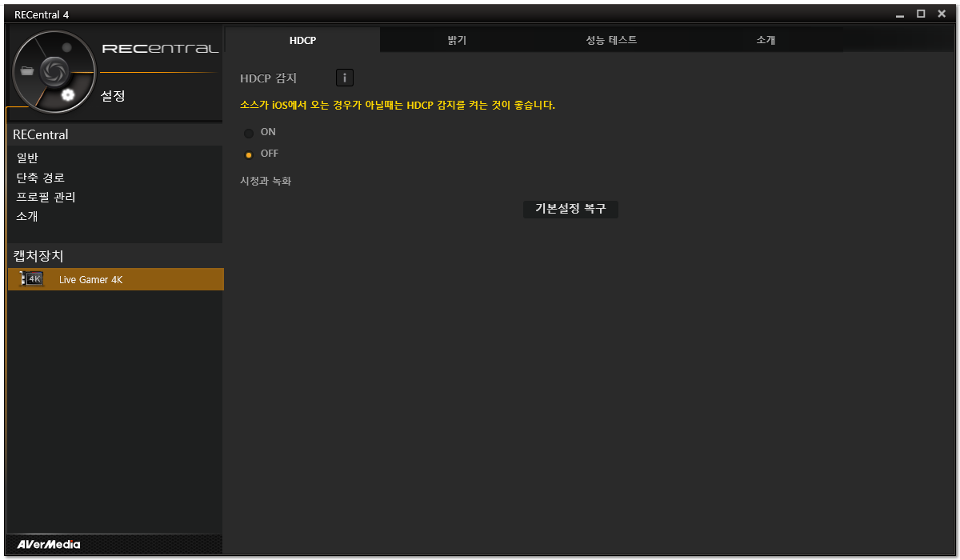Maximize the RECentral 4 window

tap(921, 14)
